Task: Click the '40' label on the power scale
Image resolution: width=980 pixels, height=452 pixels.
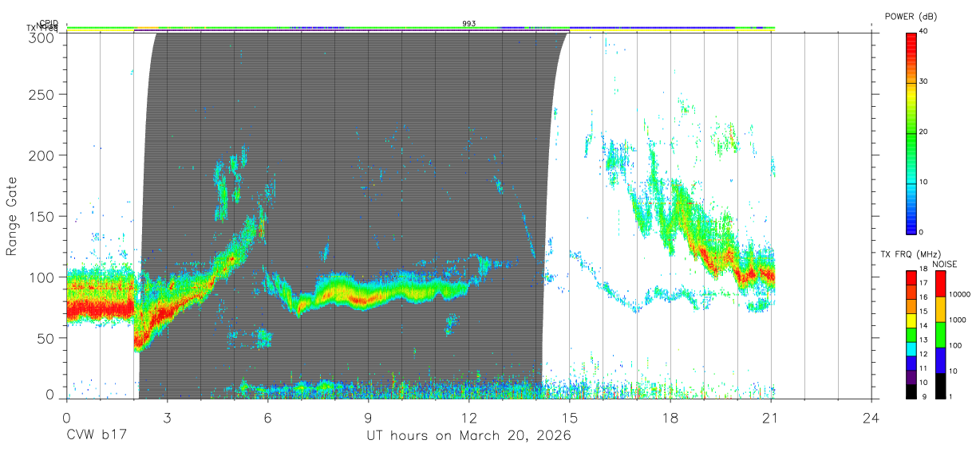Action: click(x=924, y=31)
